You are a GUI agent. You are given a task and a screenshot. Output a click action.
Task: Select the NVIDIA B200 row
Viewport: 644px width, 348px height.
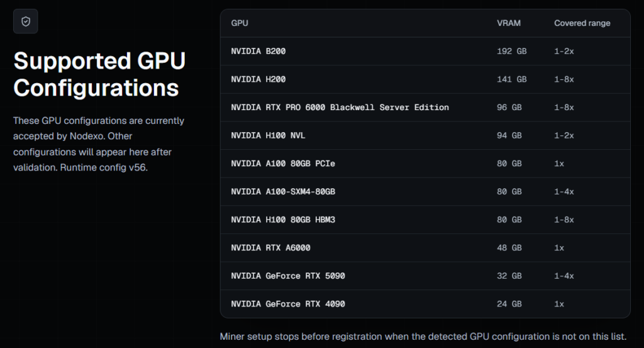(x=425, y=52)
